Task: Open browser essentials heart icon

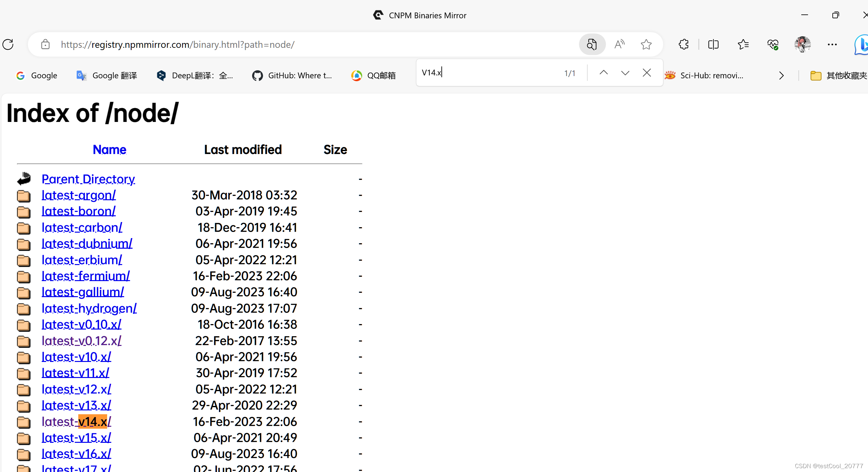Action: (x=773, y=45)
